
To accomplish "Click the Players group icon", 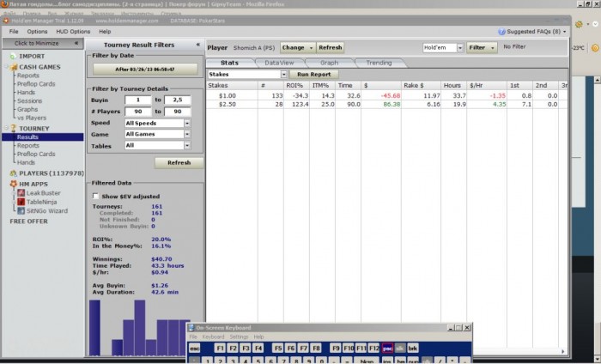I will tap(14, 173).
